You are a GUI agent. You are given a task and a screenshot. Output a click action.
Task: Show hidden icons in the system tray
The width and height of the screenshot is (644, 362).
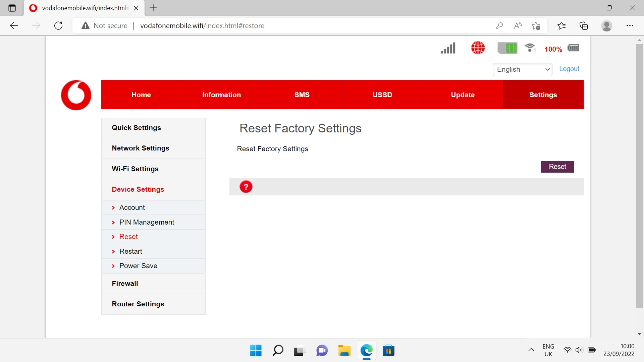click(x=531, y=350)
